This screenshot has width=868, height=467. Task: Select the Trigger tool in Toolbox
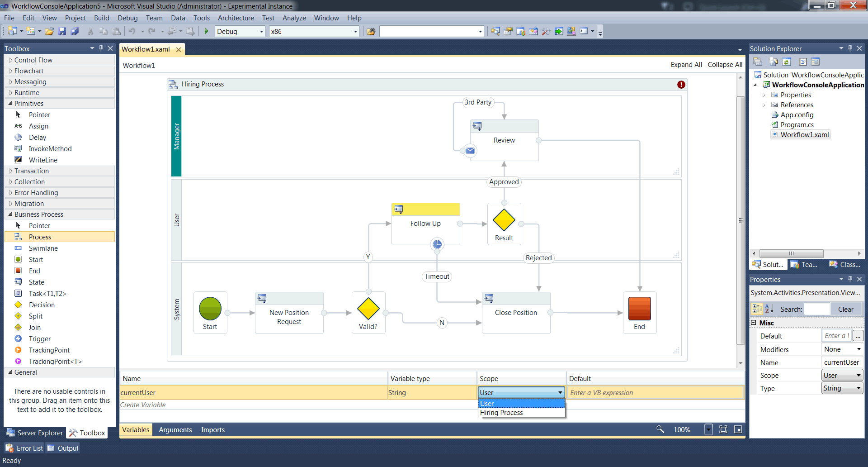60,338
